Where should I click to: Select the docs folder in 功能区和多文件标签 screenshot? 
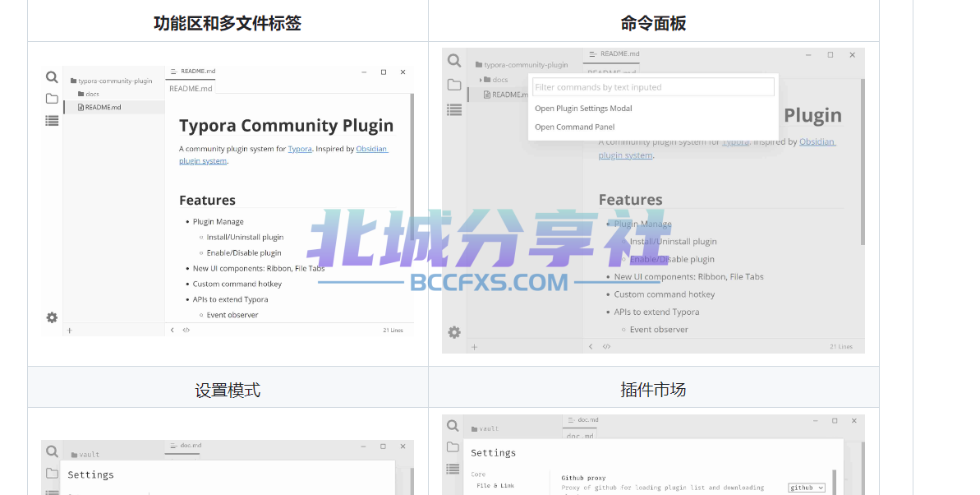click(x=88, y=94)
